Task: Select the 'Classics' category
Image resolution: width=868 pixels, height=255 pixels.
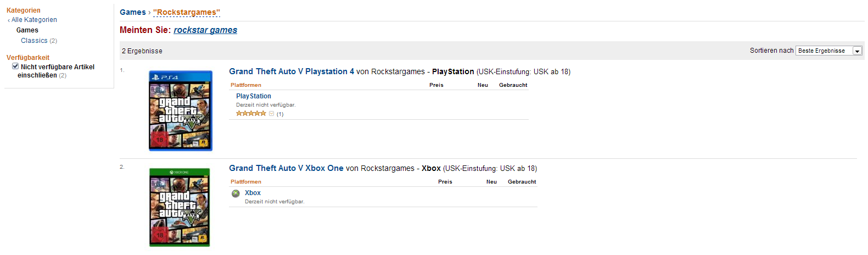Action: (34, 41)
